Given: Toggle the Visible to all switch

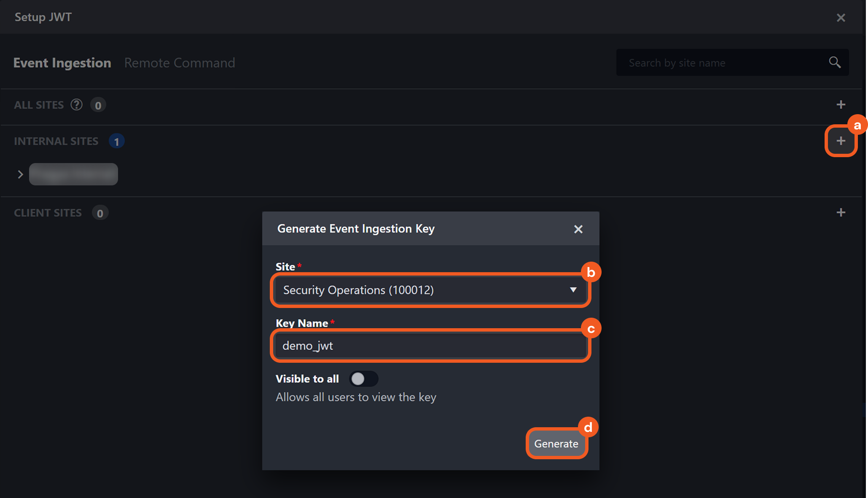Looking at the screenshot, I should tap(363, 379).
